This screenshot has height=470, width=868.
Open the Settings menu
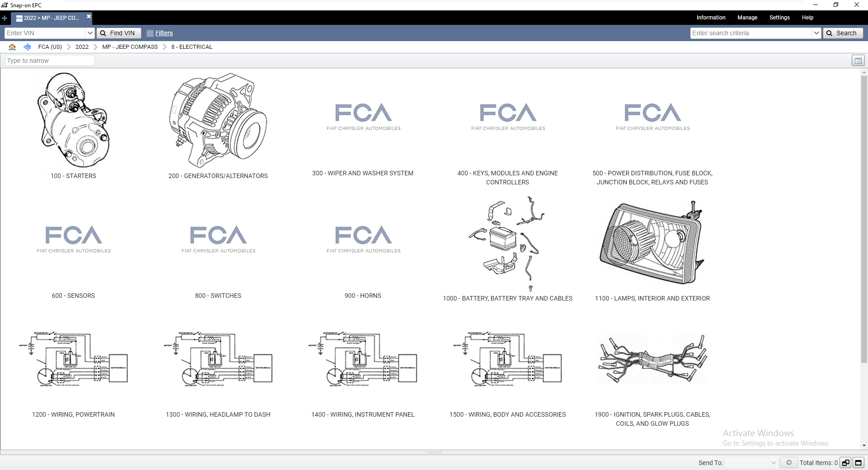click(779, 18)
